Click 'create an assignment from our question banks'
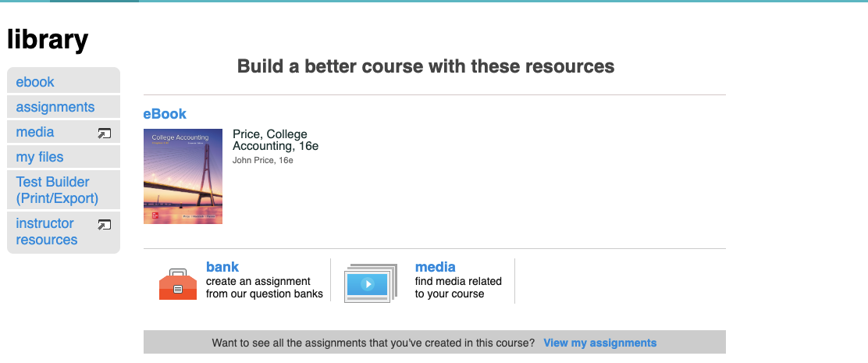Screen dimensions: 868x363 [x=264, y=287]
